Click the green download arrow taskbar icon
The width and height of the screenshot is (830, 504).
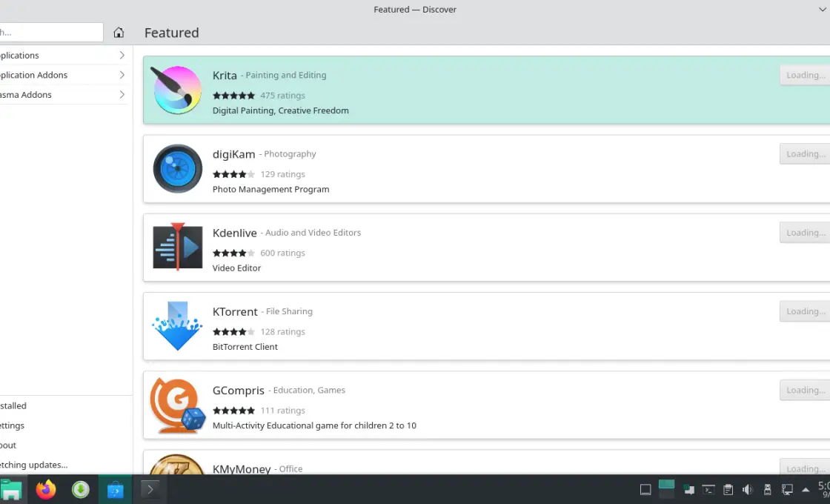click(x=81, y=490)
